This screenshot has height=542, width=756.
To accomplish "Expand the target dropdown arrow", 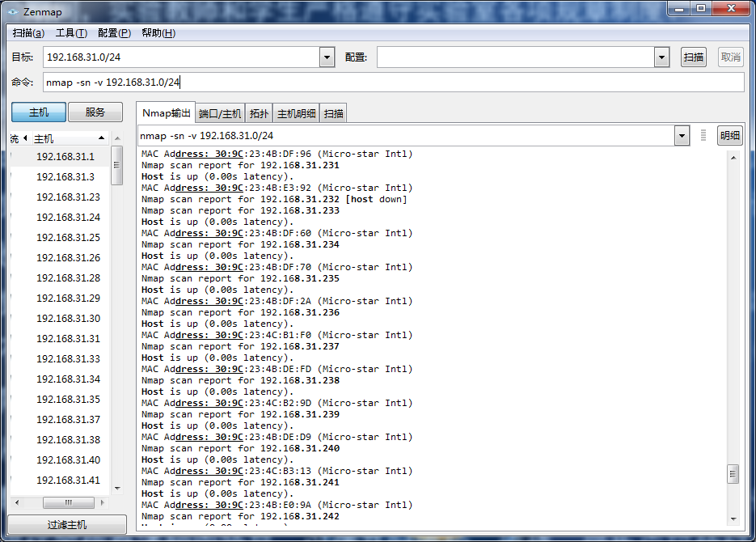I will [327, 57].
